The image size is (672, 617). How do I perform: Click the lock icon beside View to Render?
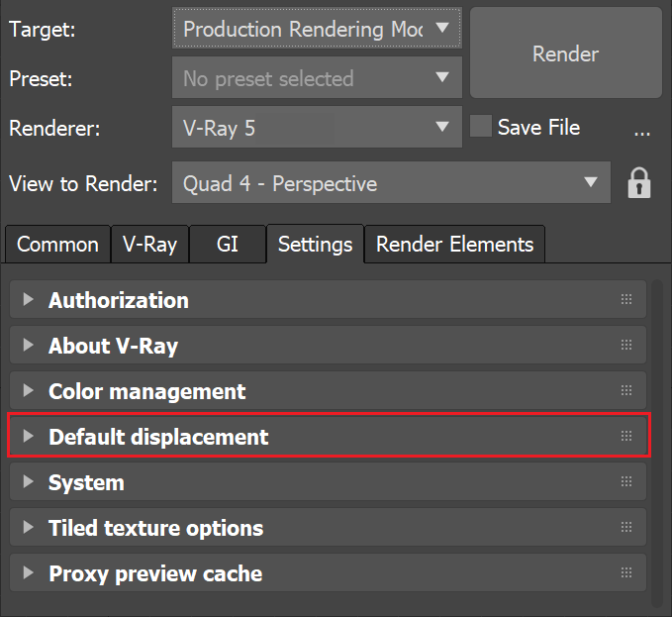click(639, 183)
